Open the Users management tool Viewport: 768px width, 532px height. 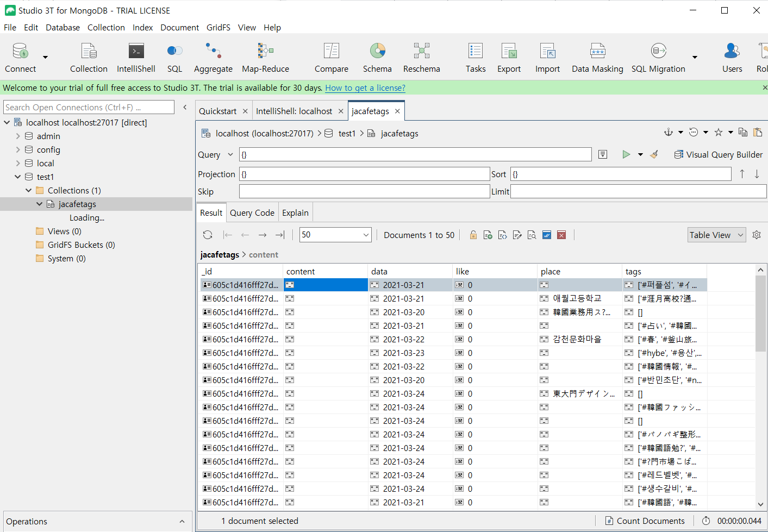732,58
